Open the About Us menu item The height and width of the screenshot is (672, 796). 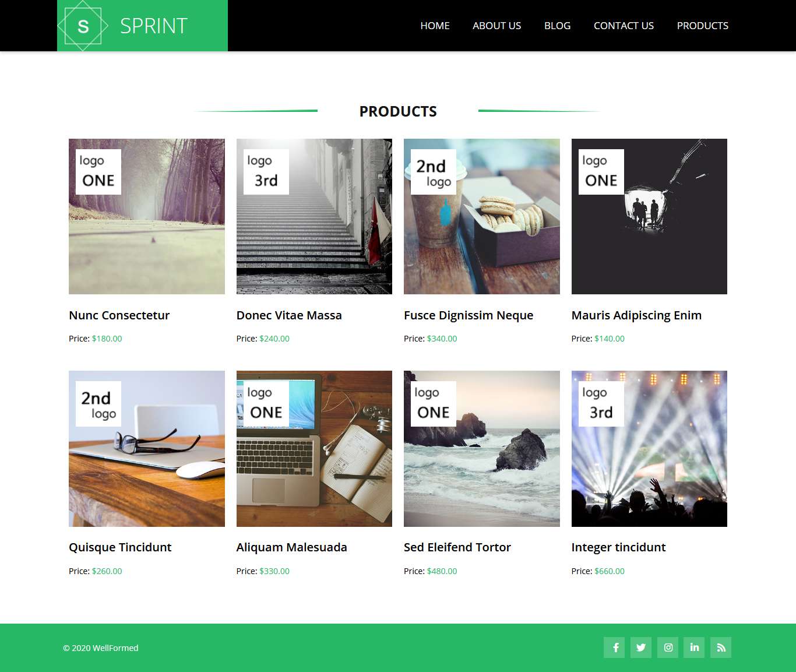496,26
